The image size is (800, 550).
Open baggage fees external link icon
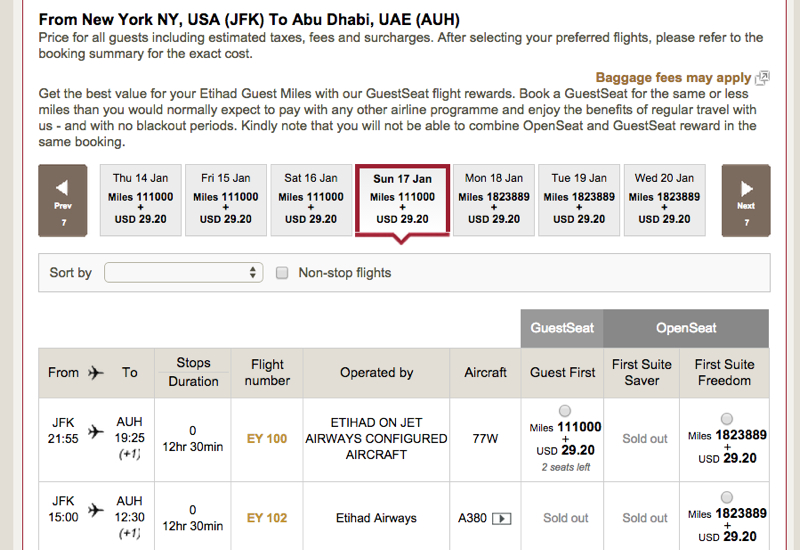[x=762, y=78]
